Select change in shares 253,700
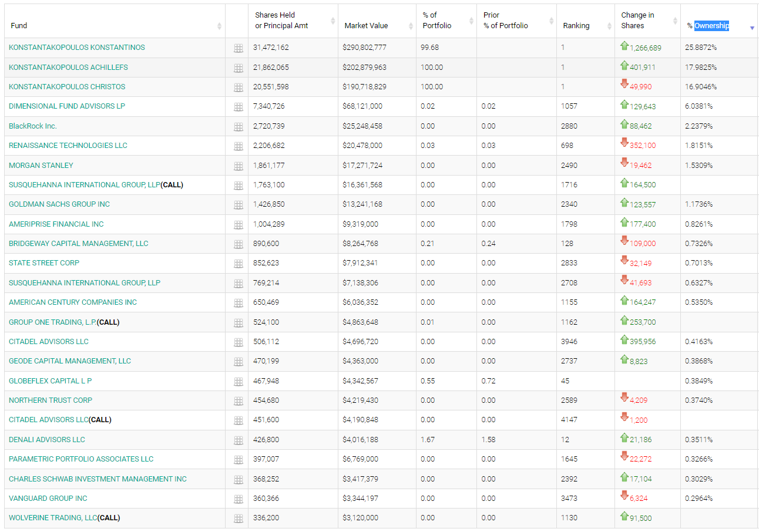This screenshot has width=759, height=532. (643, 322)
